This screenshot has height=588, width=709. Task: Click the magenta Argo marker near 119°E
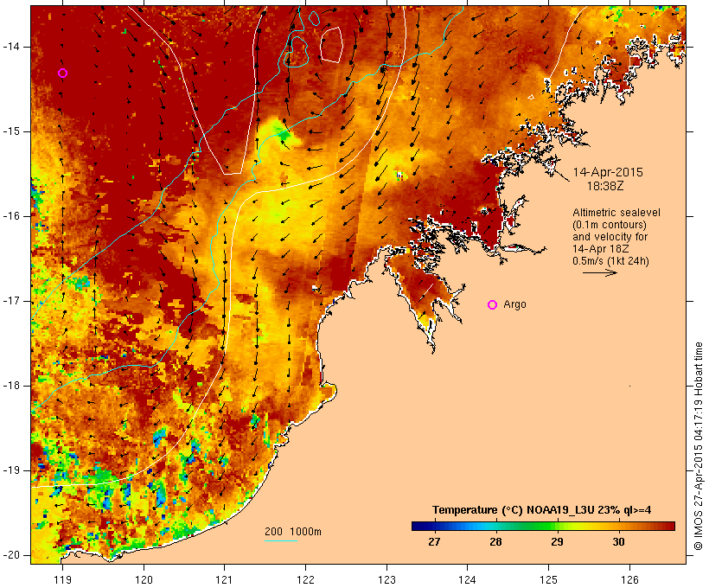(63, 73)
